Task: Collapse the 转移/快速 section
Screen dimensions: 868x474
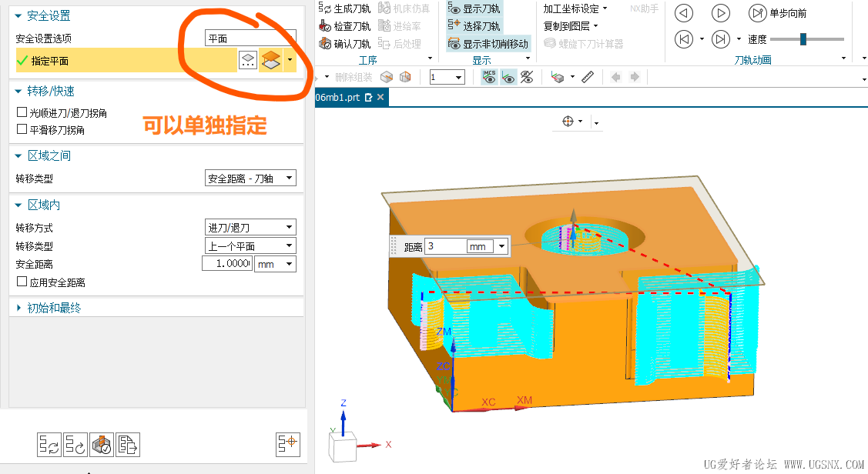Action: [x=18, y=92]
